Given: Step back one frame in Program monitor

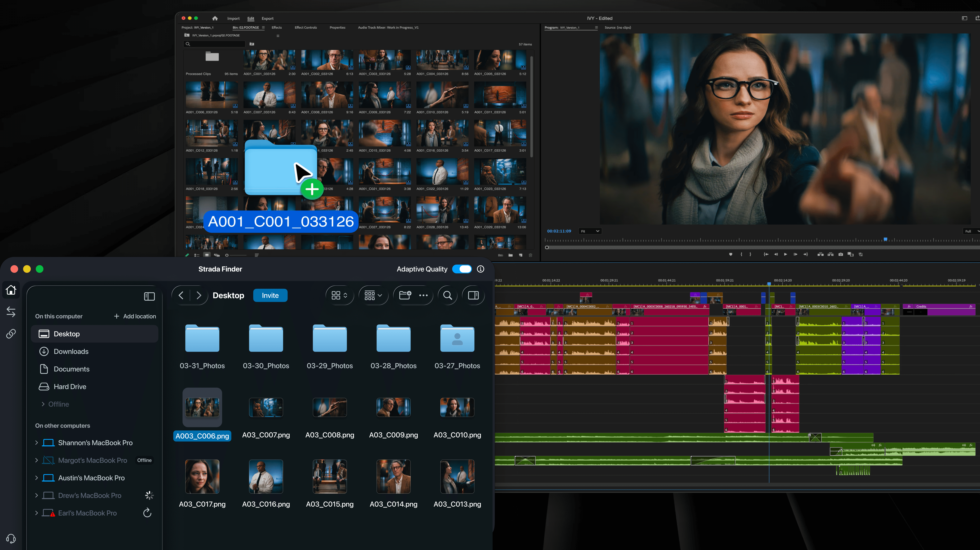Looking at the screenshot, I should point(776,254).
